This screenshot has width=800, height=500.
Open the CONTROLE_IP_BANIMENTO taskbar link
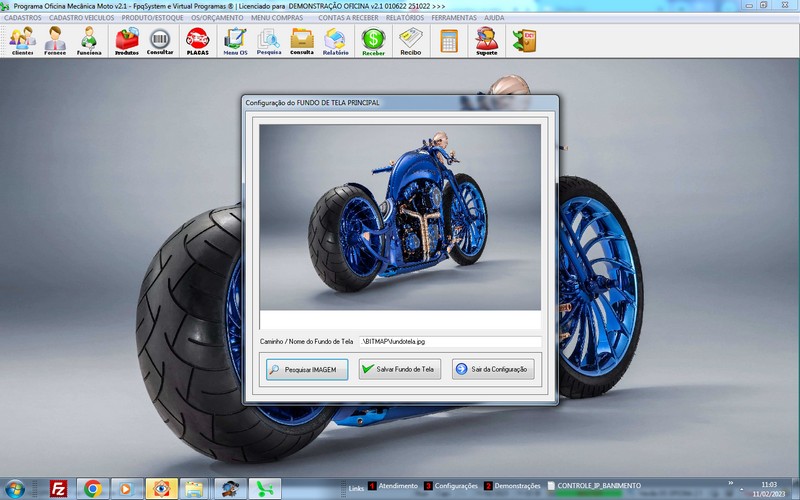pyautogui.click(x=594, y=486)
